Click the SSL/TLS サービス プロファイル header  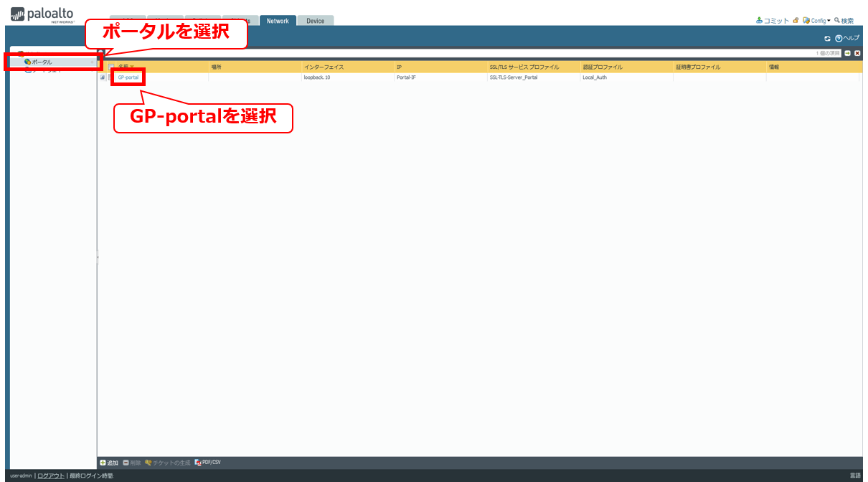(534, 67)
